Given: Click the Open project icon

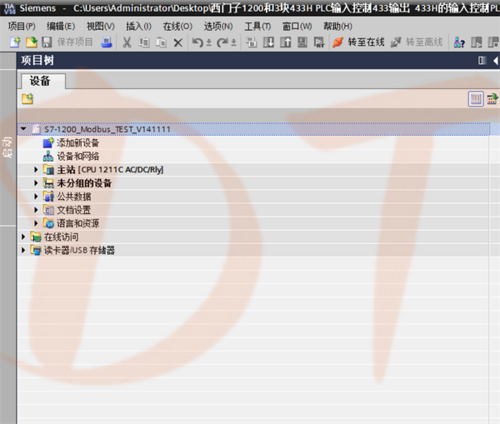Looking at the screenshot, I should [x=31, y=42].
